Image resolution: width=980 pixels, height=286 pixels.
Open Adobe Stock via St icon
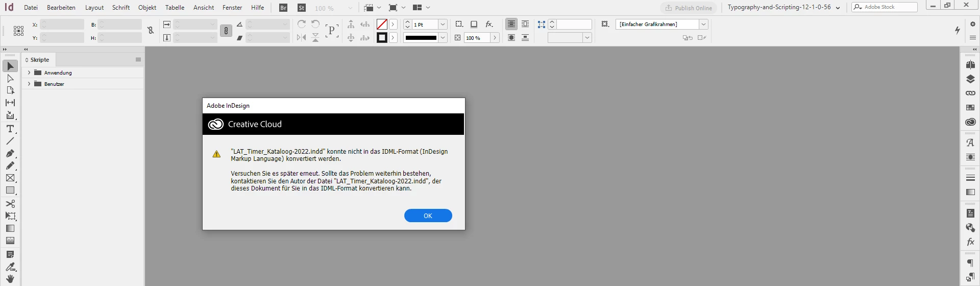(302, 8)
